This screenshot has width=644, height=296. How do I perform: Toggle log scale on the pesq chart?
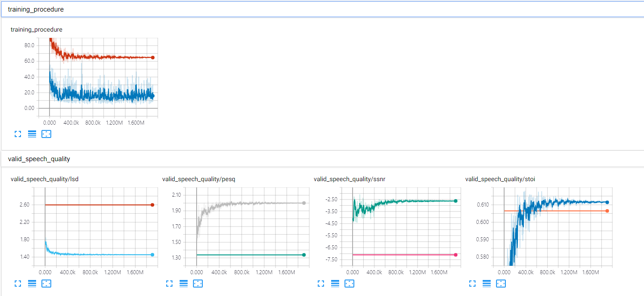(x=183, y=283)
